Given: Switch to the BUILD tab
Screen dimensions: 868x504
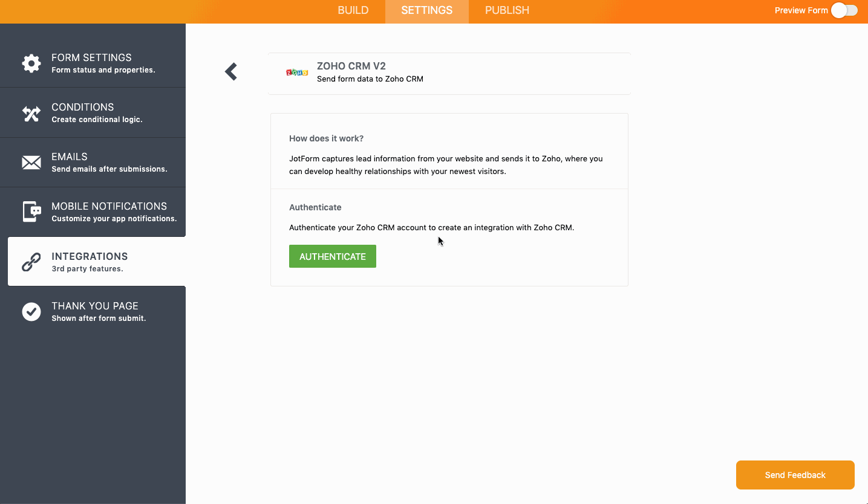Looking at the screenshot, I should 353,10.
